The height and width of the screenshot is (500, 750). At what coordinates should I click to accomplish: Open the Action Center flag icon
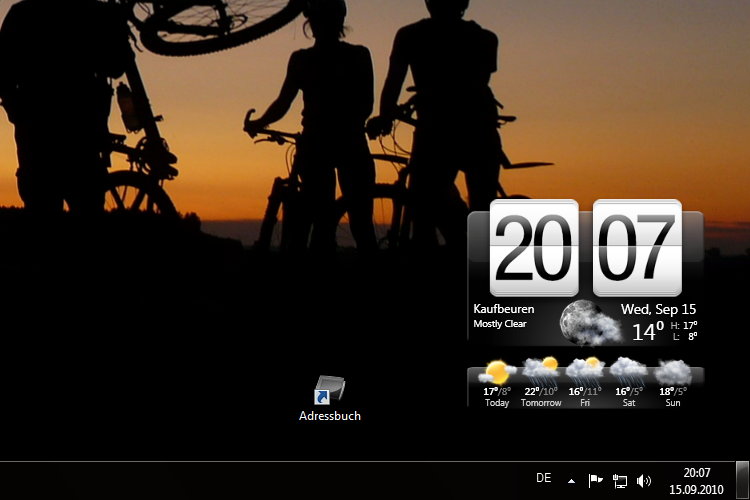[596, 480]
